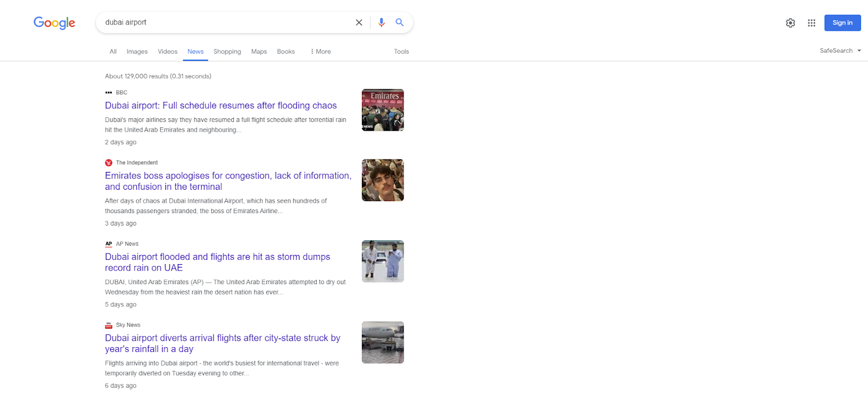Viewport: 868px width, 397px height.
Task: Click the BBC source name
Action: coord(122,93)
